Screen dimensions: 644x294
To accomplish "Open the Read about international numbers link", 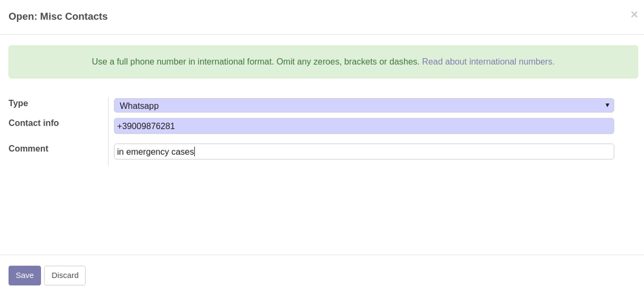I will tap(488, 62).
